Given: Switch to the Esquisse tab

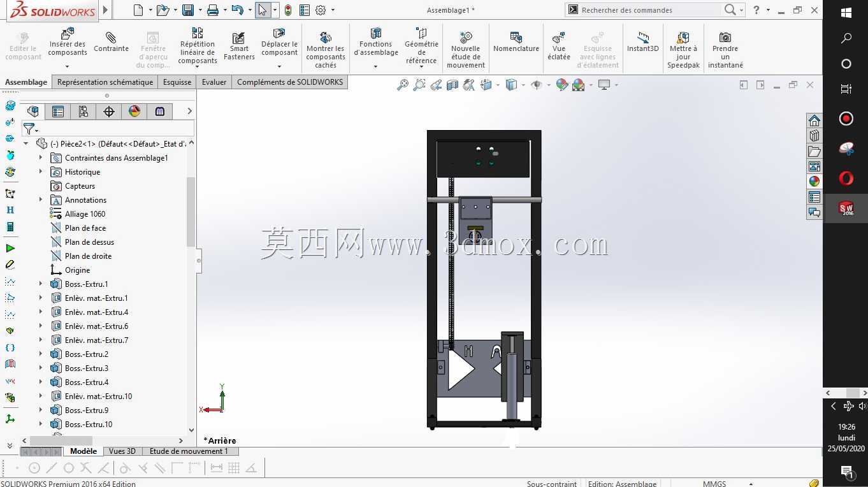Looking at the screenshot, I should point(177,82).
